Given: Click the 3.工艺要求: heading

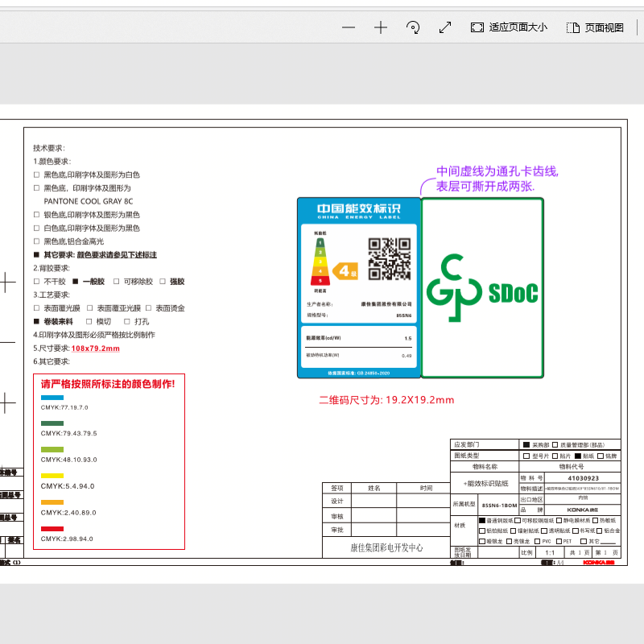Looking at the screenshot, I should pos(52,295).
